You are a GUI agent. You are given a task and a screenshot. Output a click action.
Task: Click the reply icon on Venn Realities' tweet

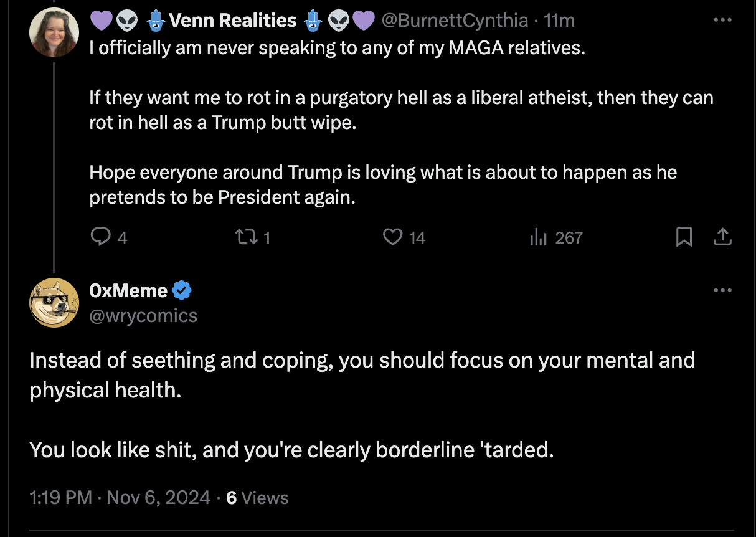100,237
